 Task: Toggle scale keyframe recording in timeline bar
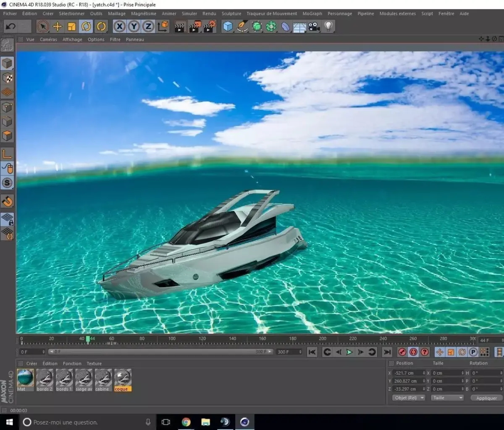tap(451, 352)
